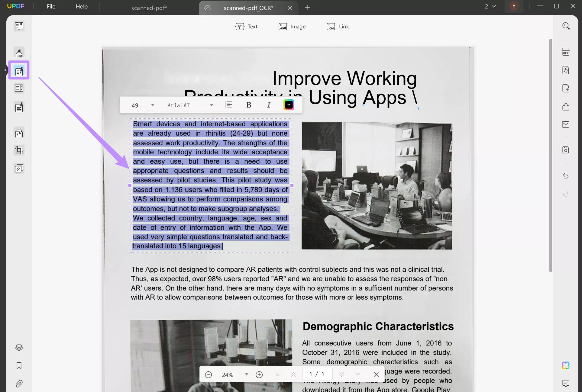Toggle text color picker dropdown
The image size is (582, 392).
[288, 104]
